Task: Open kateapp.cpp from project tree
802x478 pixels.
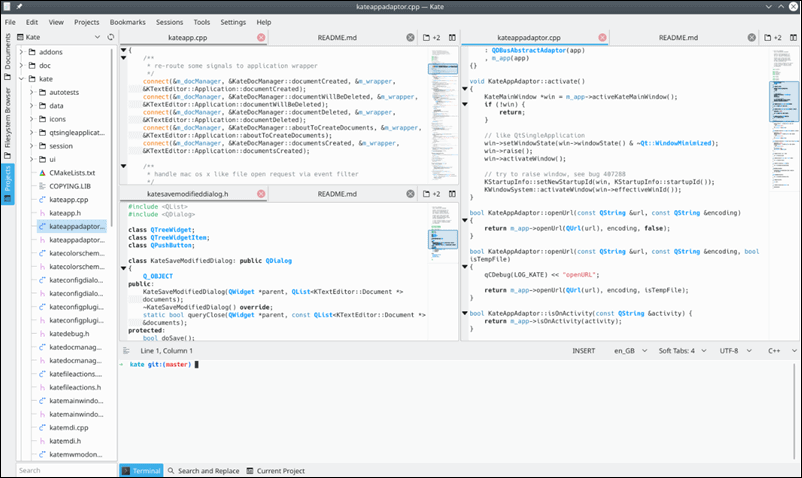Action: coord(69,199)
